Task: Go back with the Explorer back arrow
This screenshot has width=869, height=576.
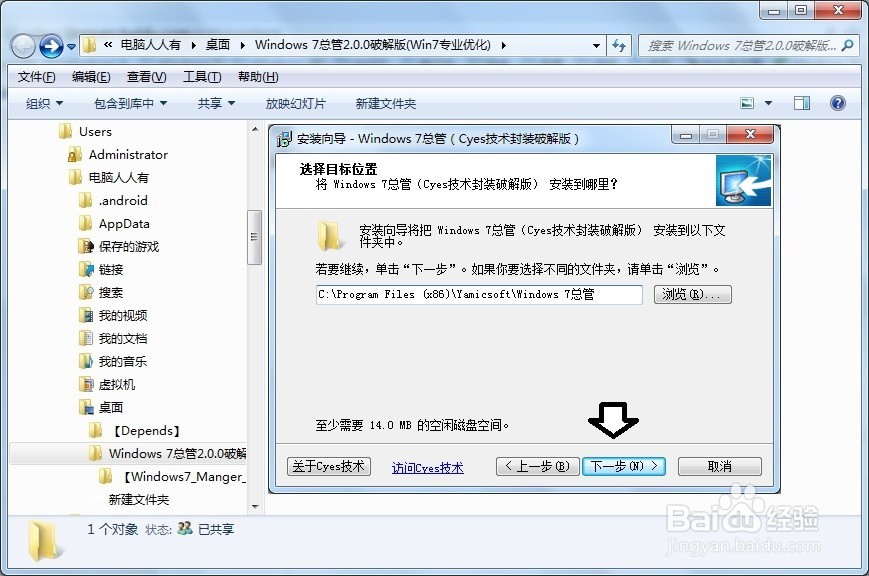Action: (23, 46)
